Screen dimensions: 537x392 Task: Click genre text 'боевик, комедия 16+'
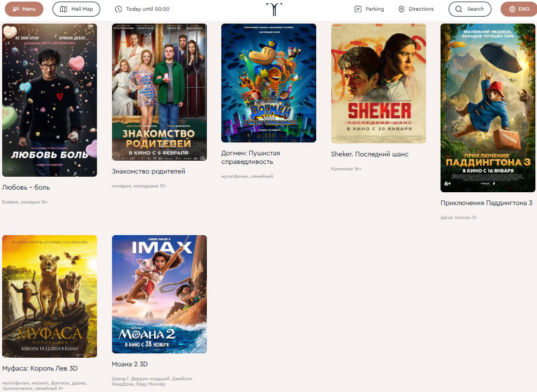tap(25, 202)
